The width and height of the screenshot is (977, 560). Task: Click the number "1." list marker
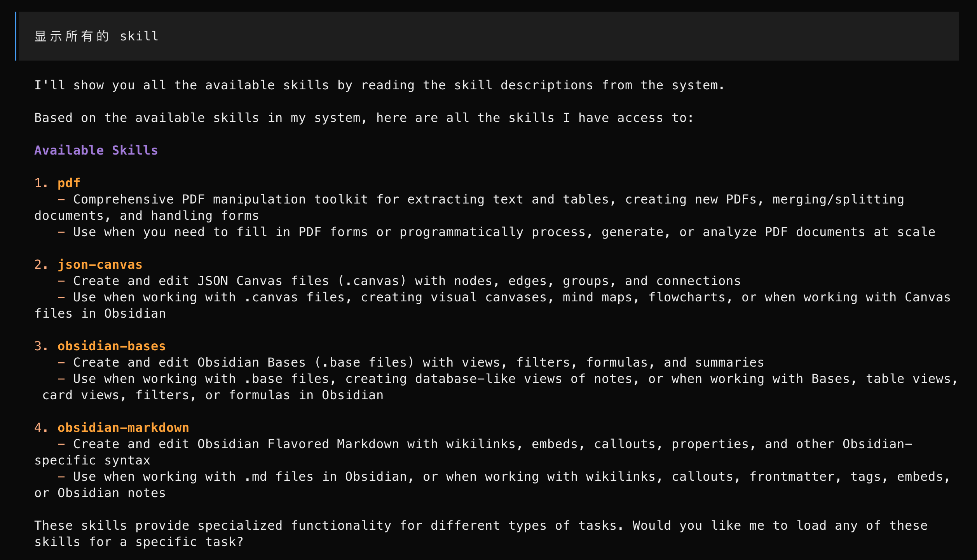point(41,183)
